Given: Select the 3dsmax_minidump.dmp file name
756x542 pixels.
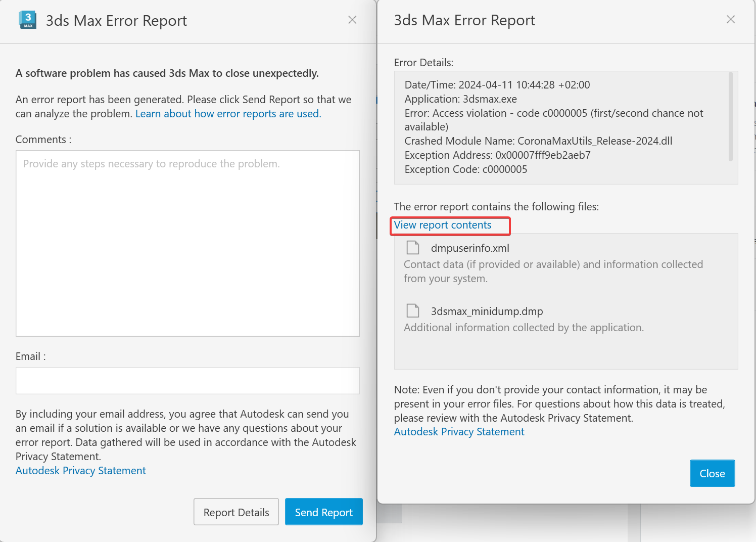Looking at the screenshot, I should coord(487,311).
